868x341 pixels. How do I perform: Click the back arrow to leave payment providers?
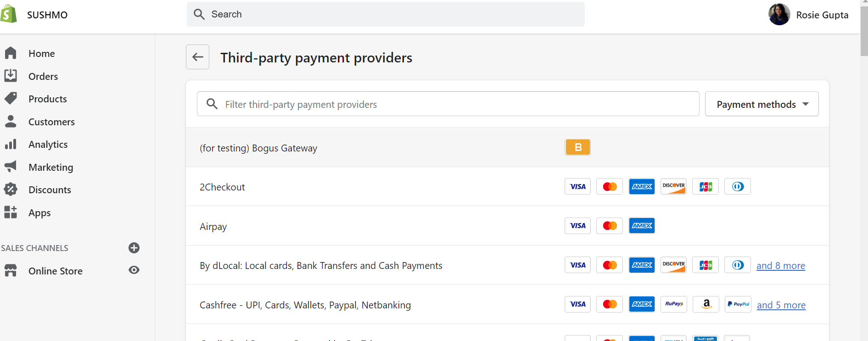pyautogui.click(x=197, y=57)
